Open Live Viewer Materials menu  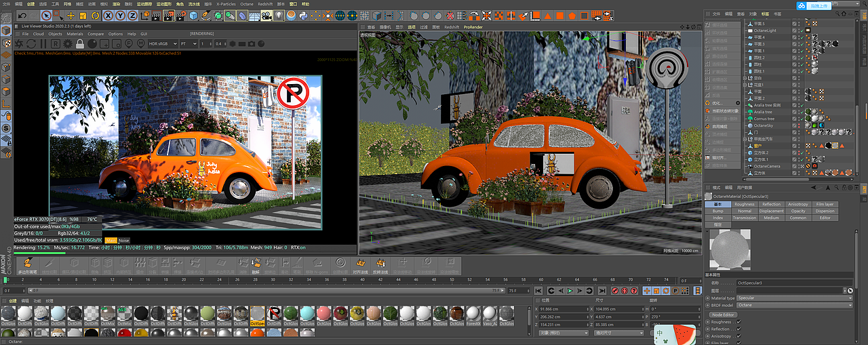point(75,34)
